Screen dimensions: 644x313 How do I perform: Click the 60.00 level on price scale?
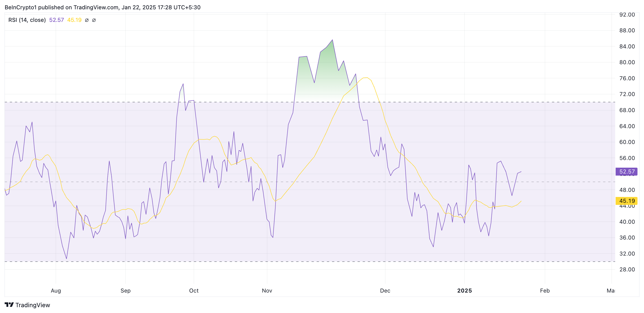[x=627, y=142]
